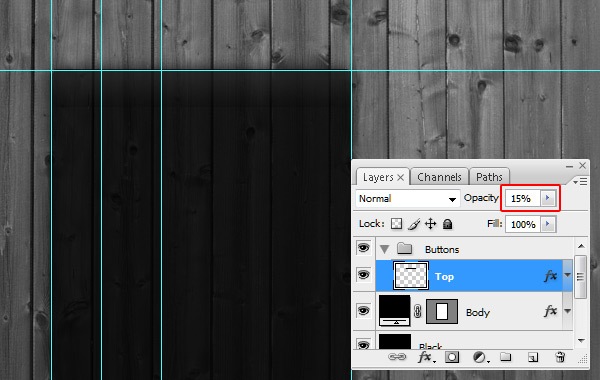Expand the Body layer effects arrow
This screenshot has width=600, height=380.
567,311
